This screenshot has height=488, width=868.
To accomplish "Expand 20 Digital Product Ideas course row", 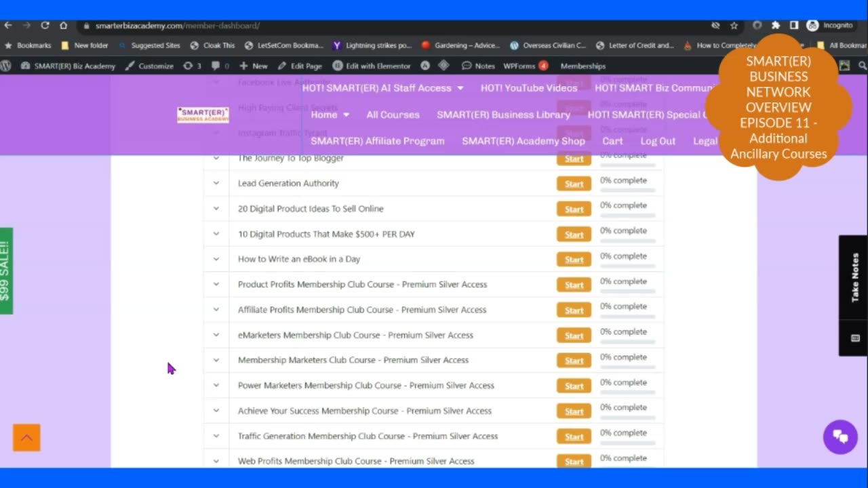I will [216, 209].
